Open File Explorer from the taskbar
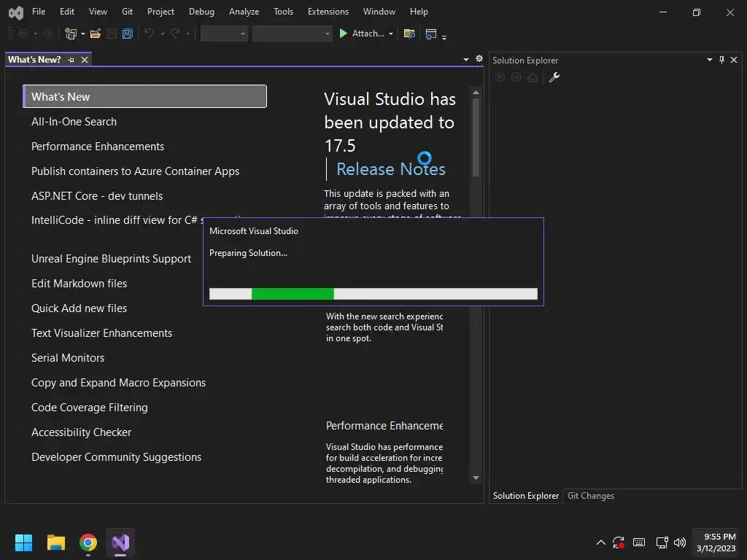Viewport: 747px width, 560px height. click(x=55, y=542)
